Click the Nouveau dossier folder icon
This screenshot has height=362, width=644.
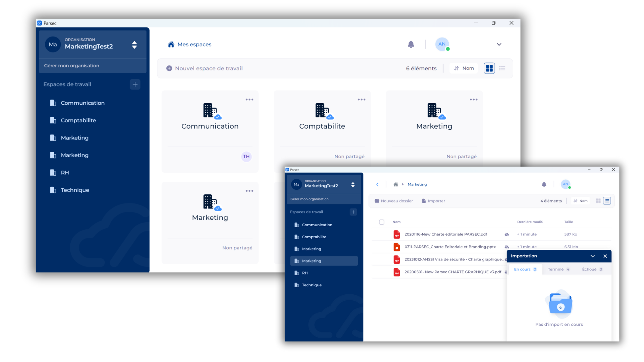[377, 201]
